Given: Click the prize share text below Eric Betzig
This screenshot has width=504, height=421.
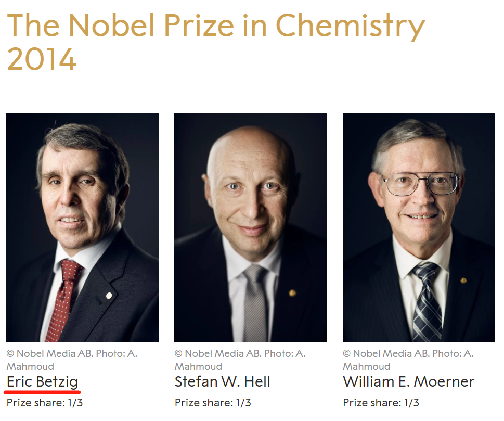Looking at the screenshot, I should click(x=45, y=402).
